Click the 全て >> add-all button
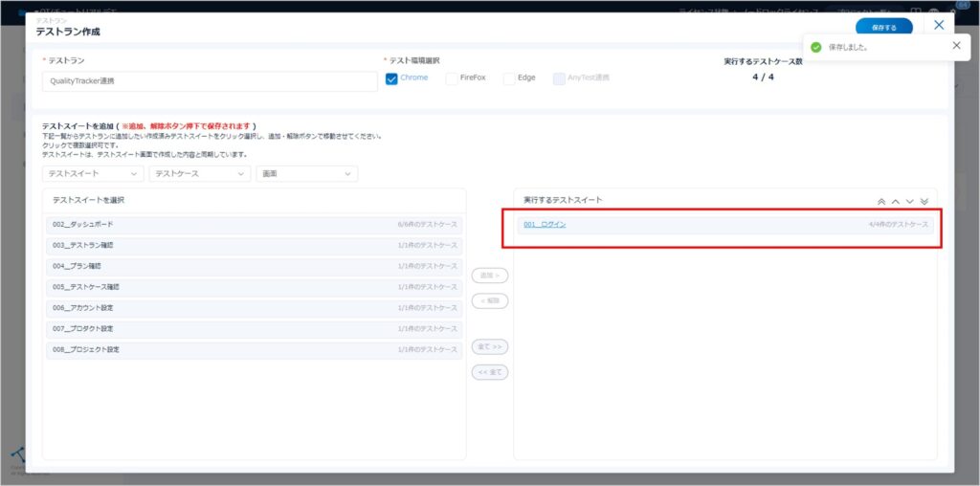980x486 pixels. coord(490,346)
